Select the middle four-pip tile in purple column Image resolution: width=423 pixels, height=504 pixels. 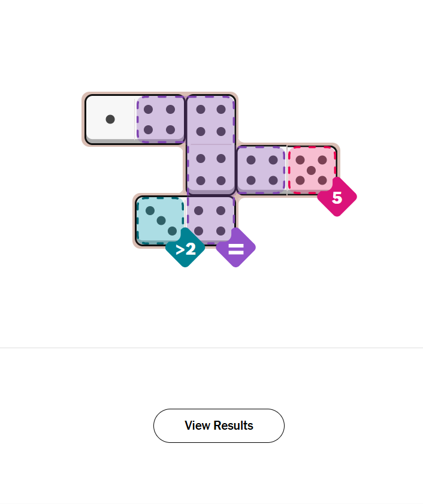tap(211, 170)
